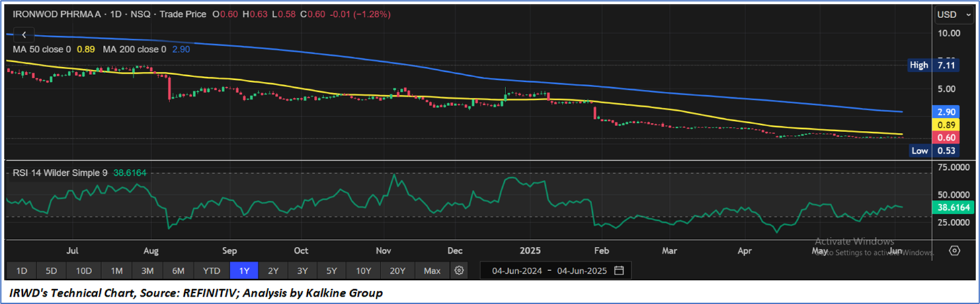The image size is (980, 304).
Task: Click the back arrow chevron button
Action: pyautogui.click(x=24, y=35)
